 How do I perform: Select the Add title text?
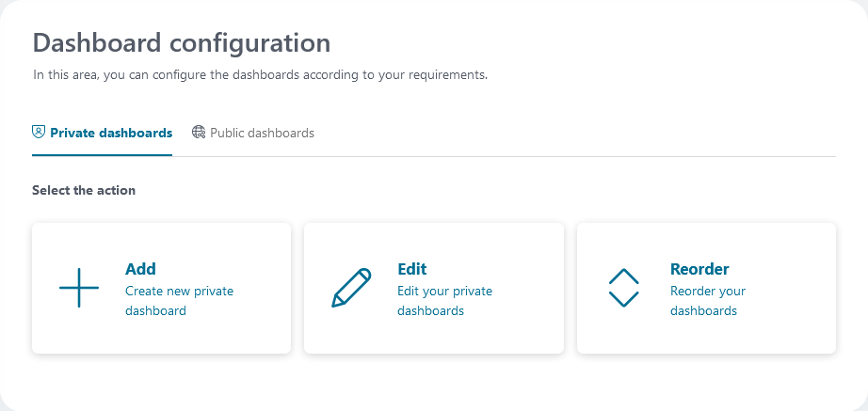(x=140, y=269)
